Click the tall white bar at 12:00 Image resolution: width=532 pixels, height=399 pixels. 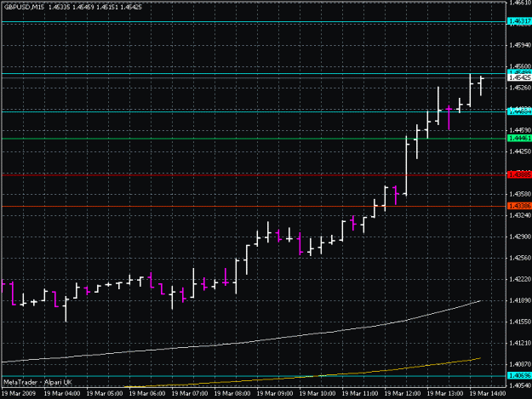pyautogui.click(x=406, y=166)
